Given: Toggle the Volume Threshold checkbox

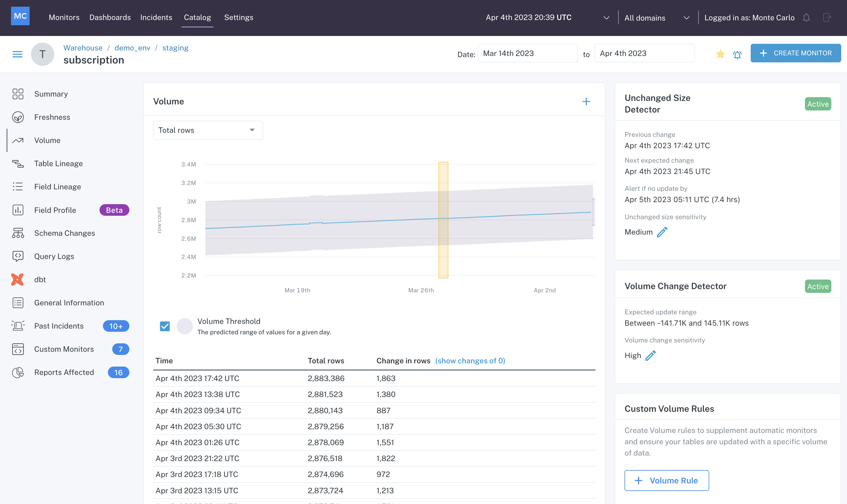Looking at the screenshot, I should click(166, 326).
